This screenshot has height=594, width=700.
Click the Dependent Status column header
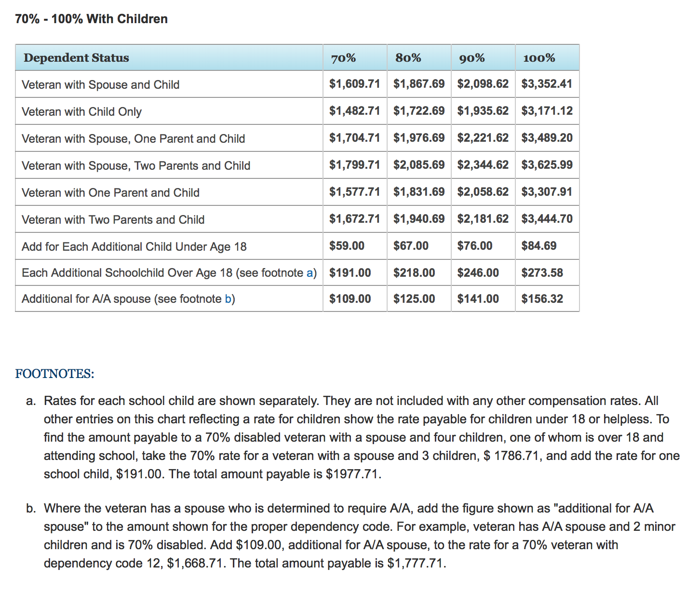(76, 58)
